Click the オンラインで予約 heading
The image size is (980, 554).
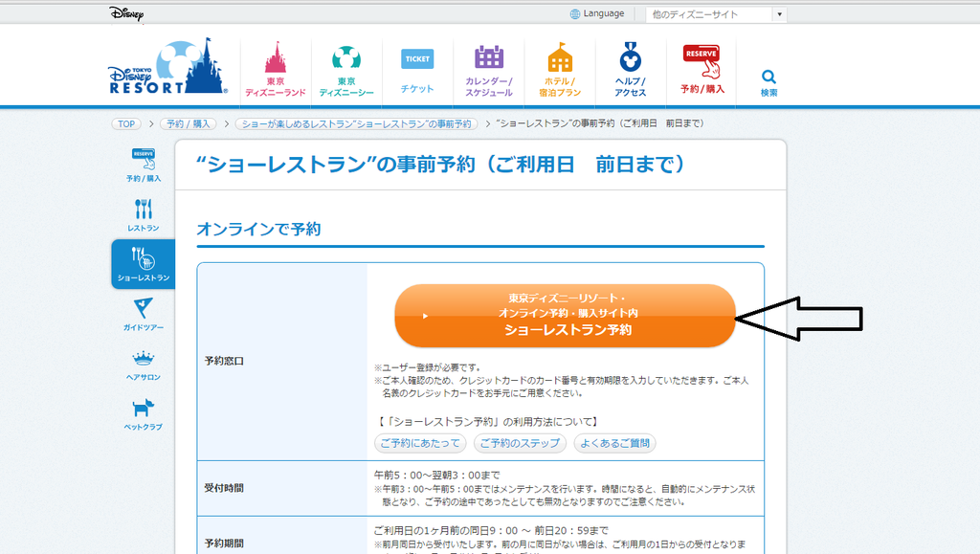pos(258,229)
